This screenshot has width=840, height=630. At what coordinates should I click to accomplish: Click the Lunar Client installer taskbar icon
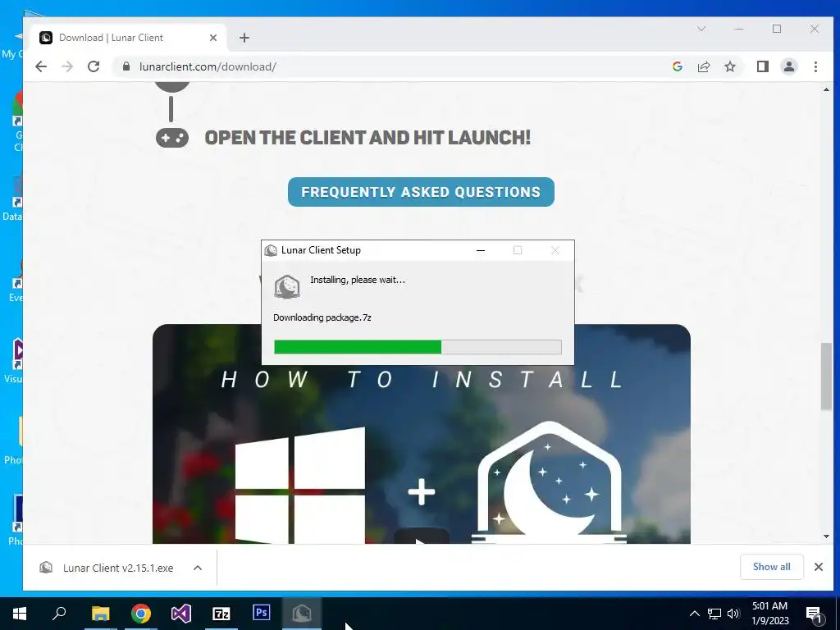(x=302, y=614)
